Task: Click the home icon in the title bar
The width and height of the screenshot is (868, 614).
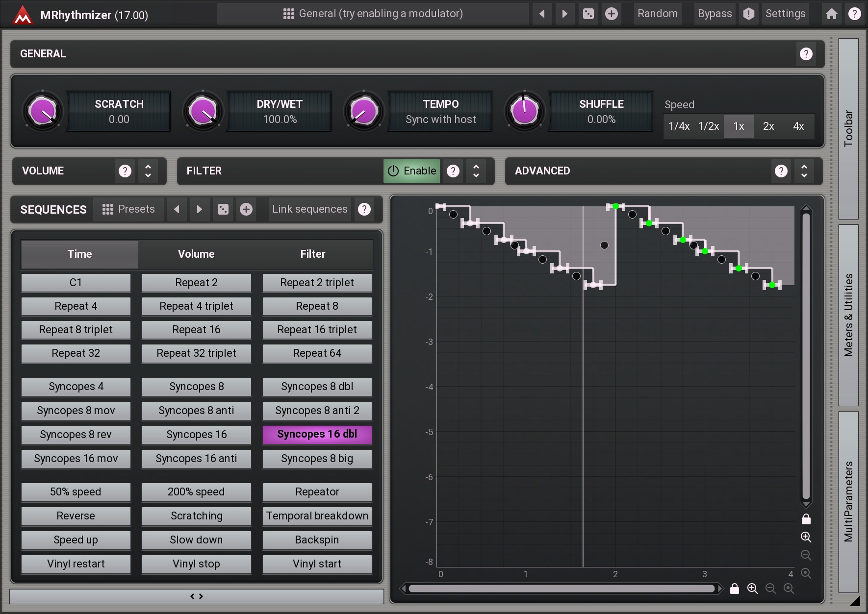Action: [x=831, y=14]
